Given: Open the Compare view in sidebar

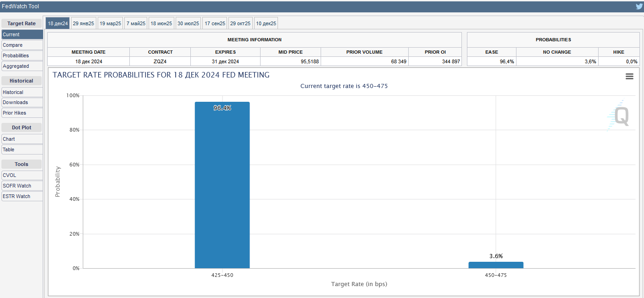Looking at the screenshot, I should [x=22, y=45].
